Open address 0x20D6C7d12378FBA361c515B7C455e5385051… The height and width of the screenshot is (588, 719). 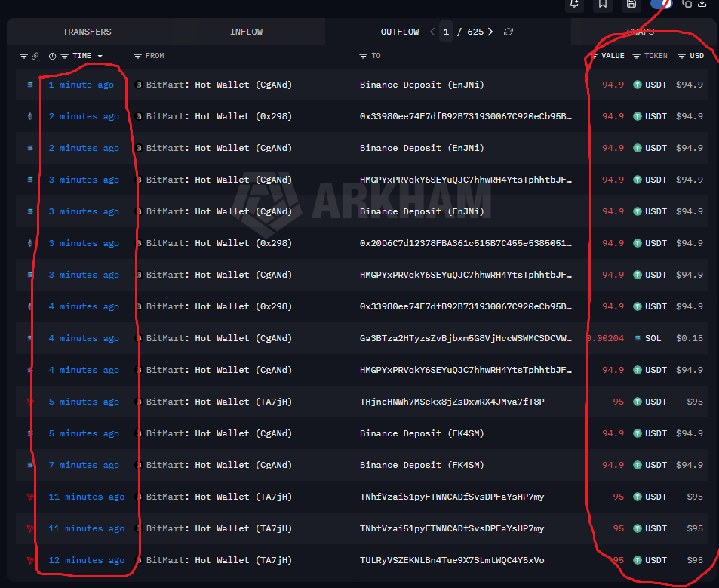click(466, 243)
